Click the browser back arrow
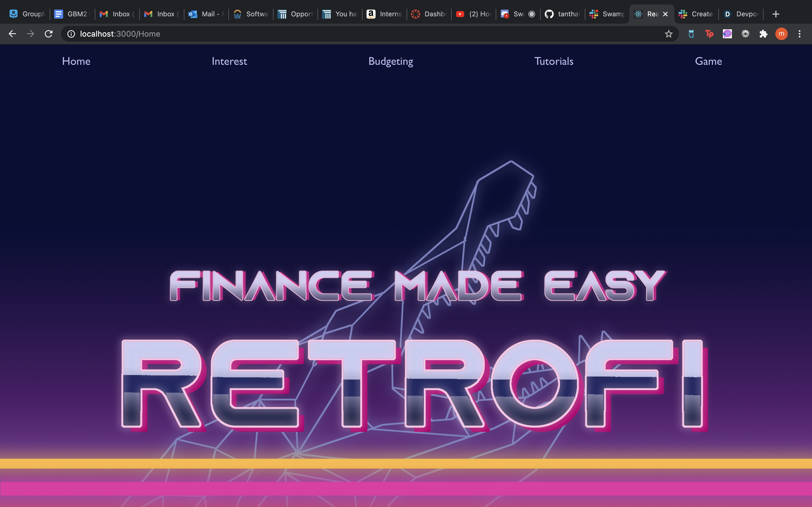 click(x=12, y=34)
